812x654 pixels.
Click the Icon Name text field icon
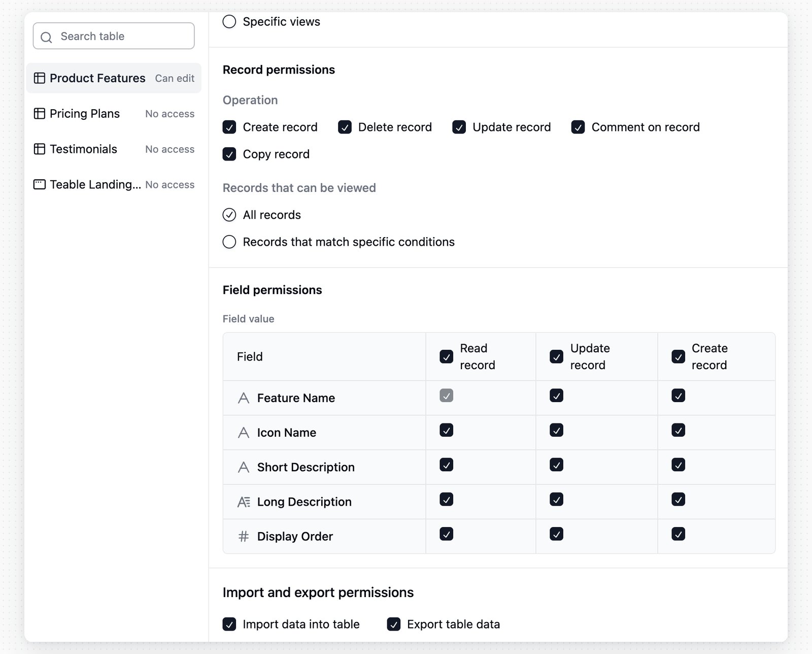click(244, 433)
